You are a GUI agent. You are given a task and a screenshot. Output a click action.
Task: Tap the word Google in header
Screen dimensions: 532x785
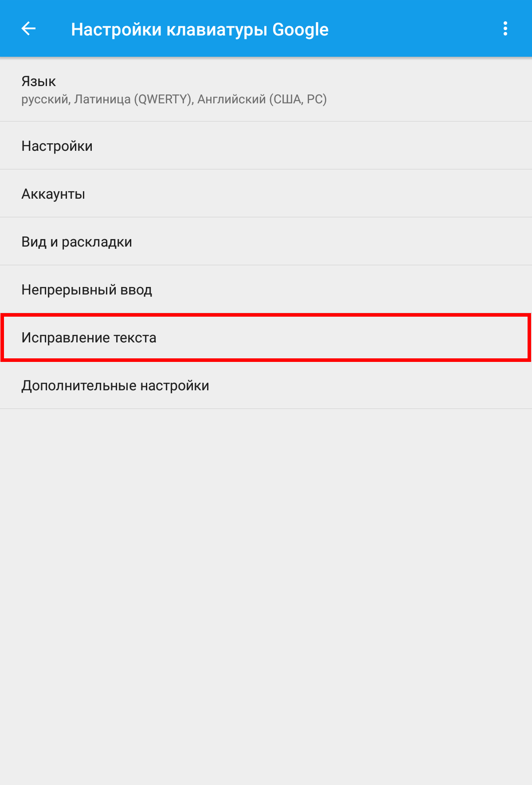click(301, 30)
